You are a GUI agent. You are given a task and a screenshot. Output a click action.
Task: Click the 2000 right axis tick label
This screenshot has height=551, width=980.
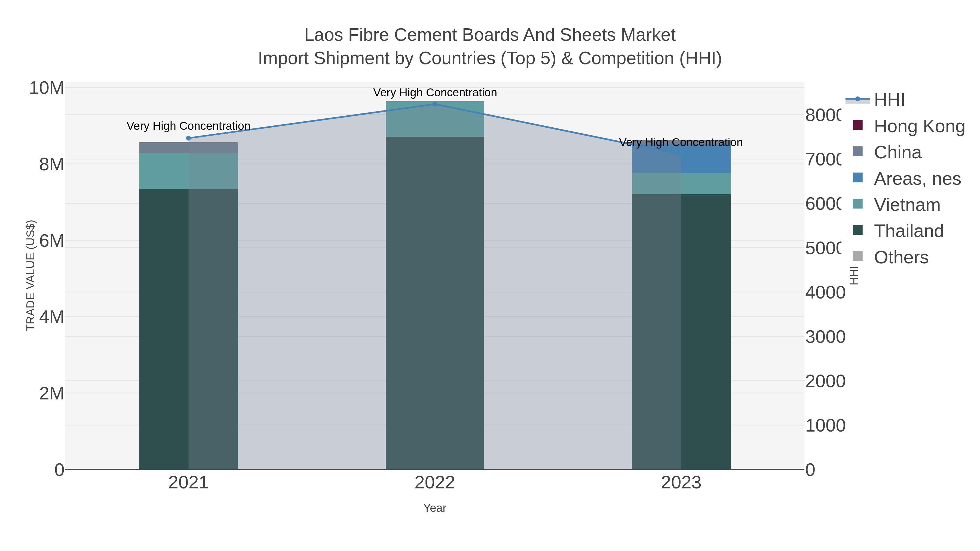click(x=825, y=381)
